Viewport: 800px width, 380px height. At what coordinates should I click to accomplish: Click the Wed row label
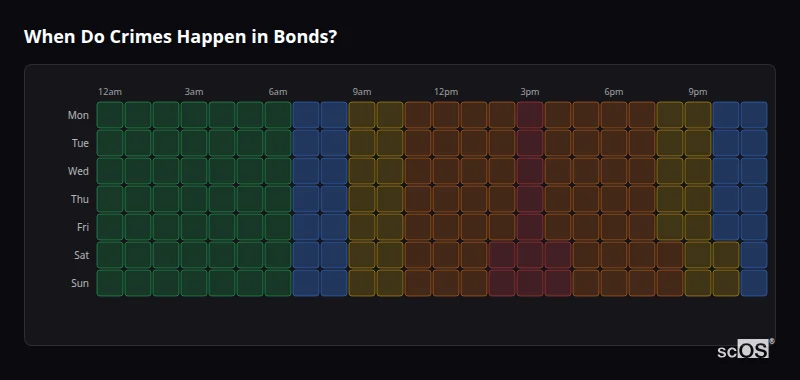click(78, 171)
